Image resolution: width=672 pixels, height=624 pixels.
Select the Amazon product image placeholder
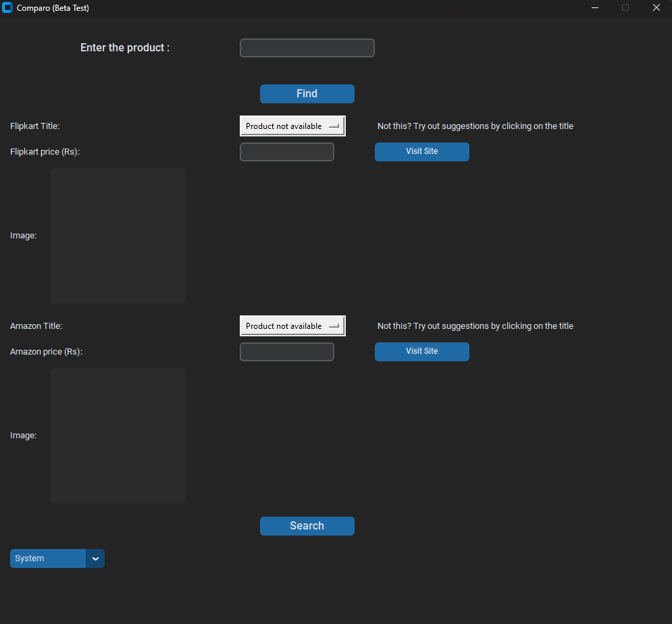coord(118,436)
